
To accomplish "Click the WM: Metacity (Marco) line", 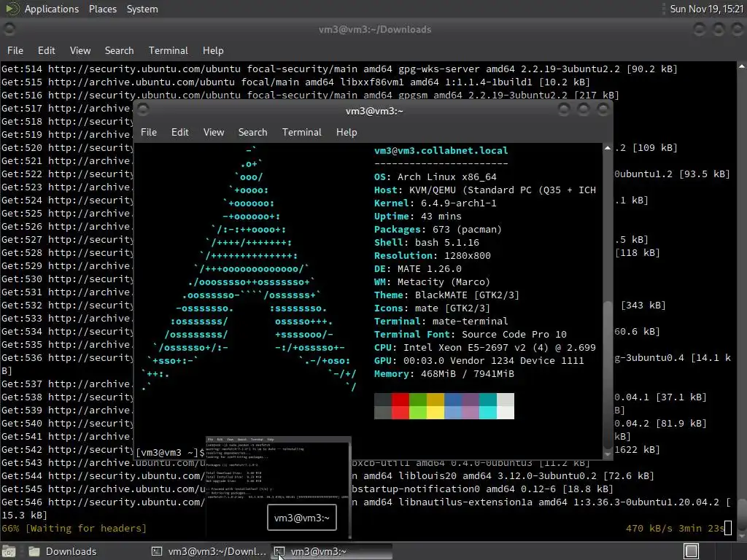I will pos(432,282).
